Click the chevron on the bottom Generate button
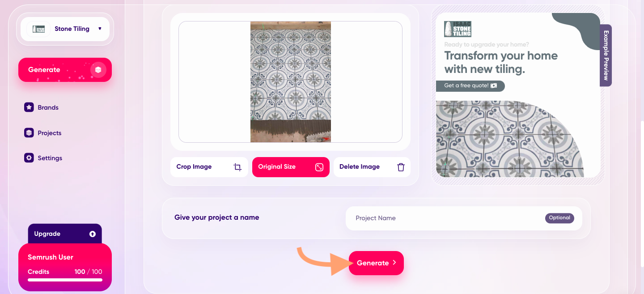The height and width of the screenshot is (294, 644). coord(394,263)
